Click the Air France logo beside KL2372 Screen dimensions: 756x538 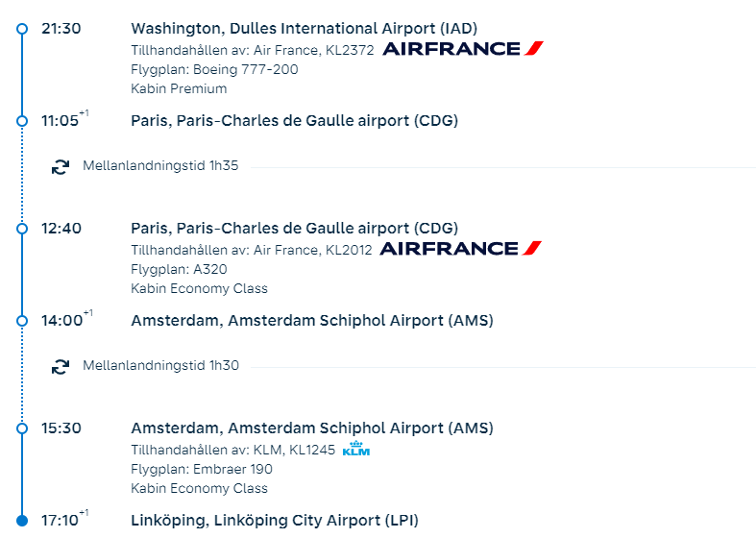click(463, 48)
